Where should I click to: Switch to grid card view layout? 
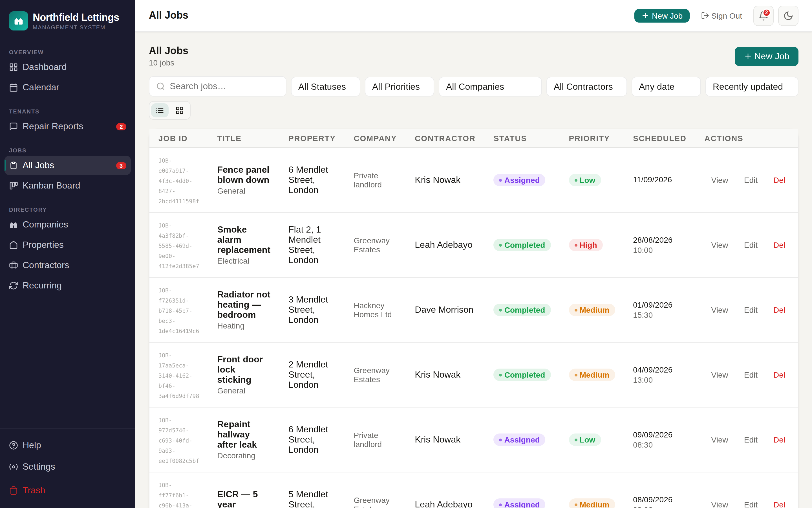click(180, 110)
